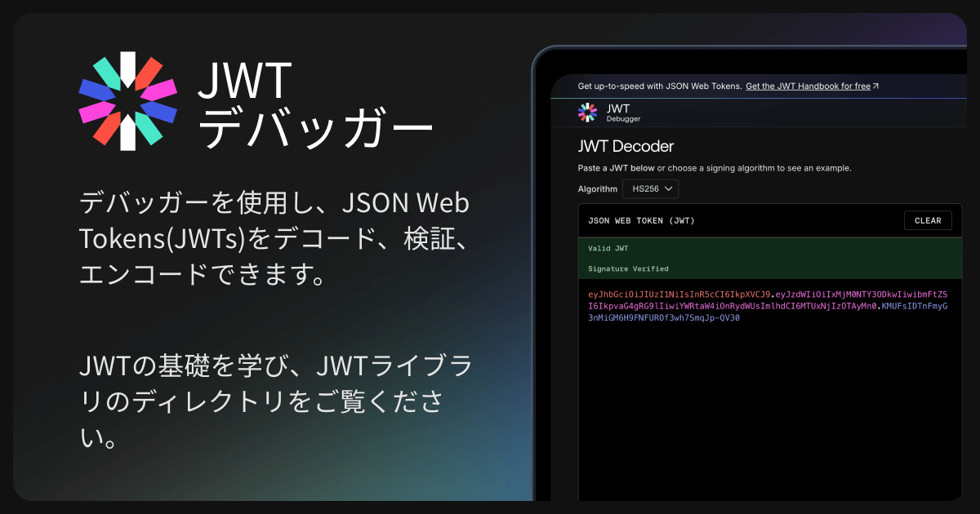Click the large colorful JWT starburst logo

pos(127,101)
